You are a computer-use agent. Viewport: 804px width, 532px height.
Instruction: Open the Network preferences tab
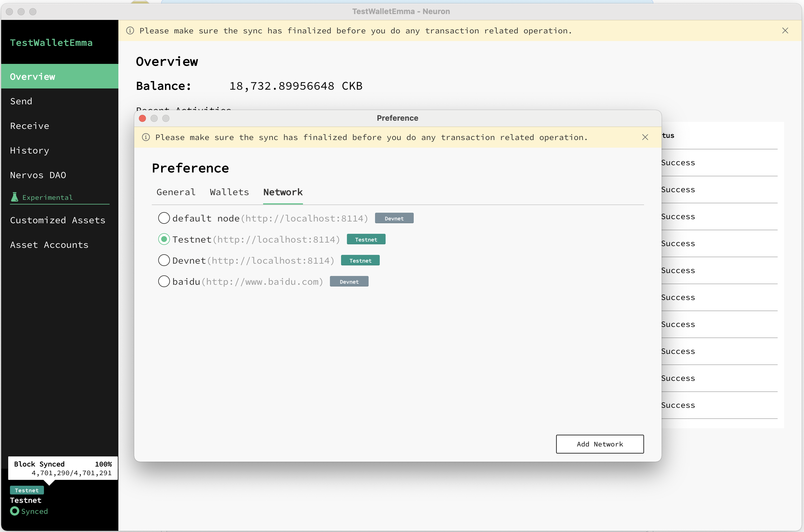(283, 192)
